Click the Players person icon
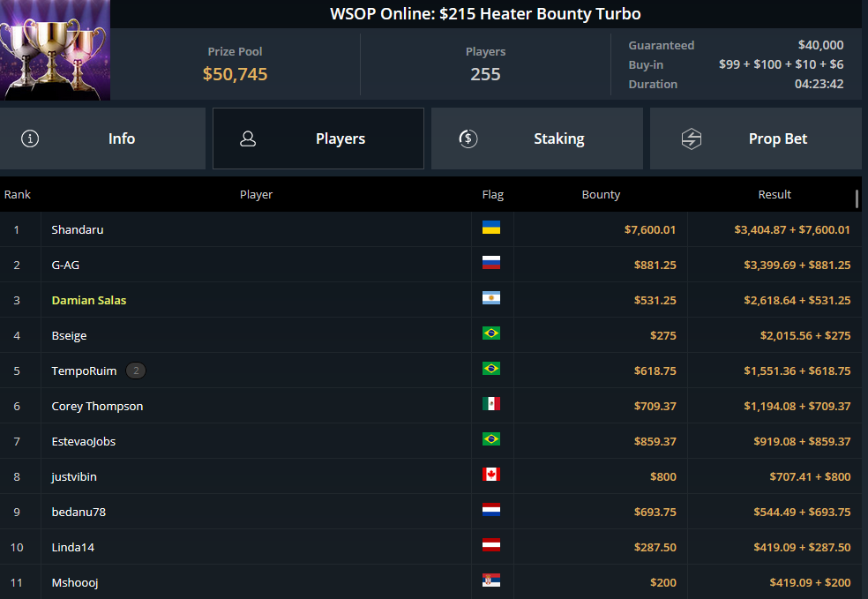Image resolution: width=868 pixels, height=599 pixels. tap(248, 139)
